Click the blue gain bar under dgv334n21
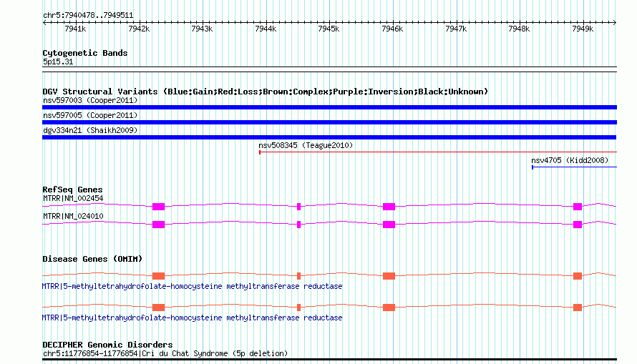The image size is (637, 364). pyautogui.click(x=329, y=137)
